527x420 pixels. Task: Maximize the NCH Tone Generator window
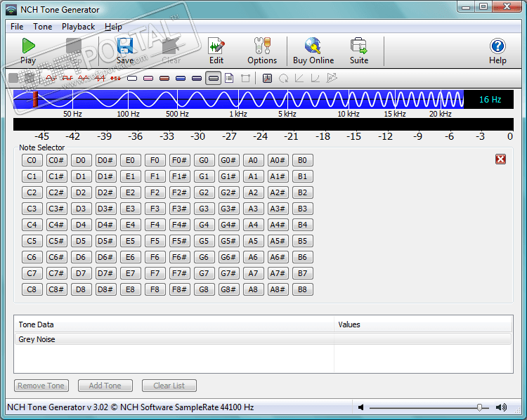(x=483, y=7)
